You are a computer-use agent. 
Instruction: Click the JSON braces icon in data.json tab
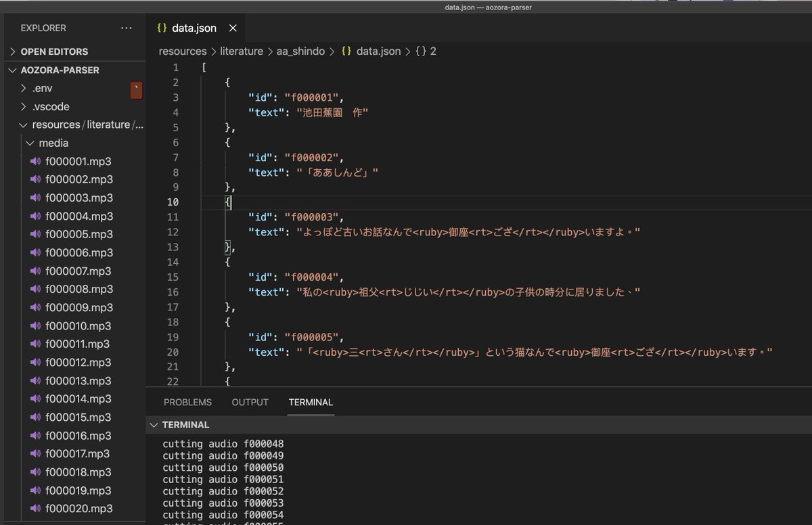coord(162,28)
